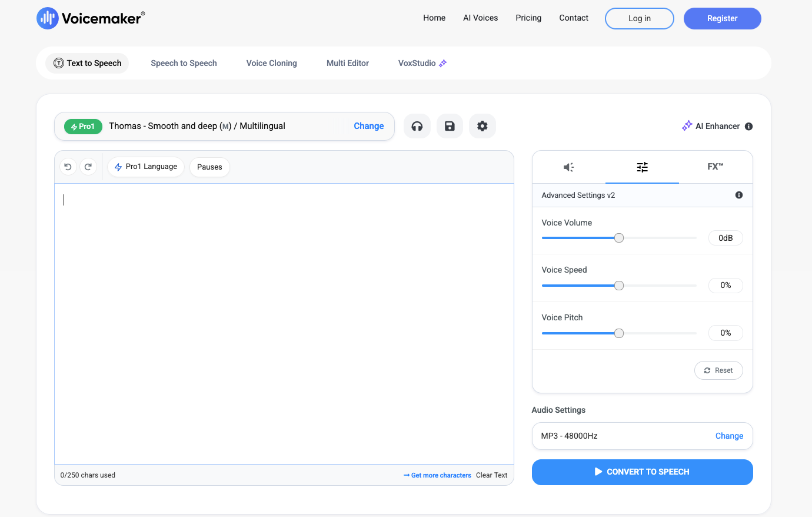The height and width of the screenshot is (517, 812).
Task: Change the MP3 audio format setting
Action: 729,436
